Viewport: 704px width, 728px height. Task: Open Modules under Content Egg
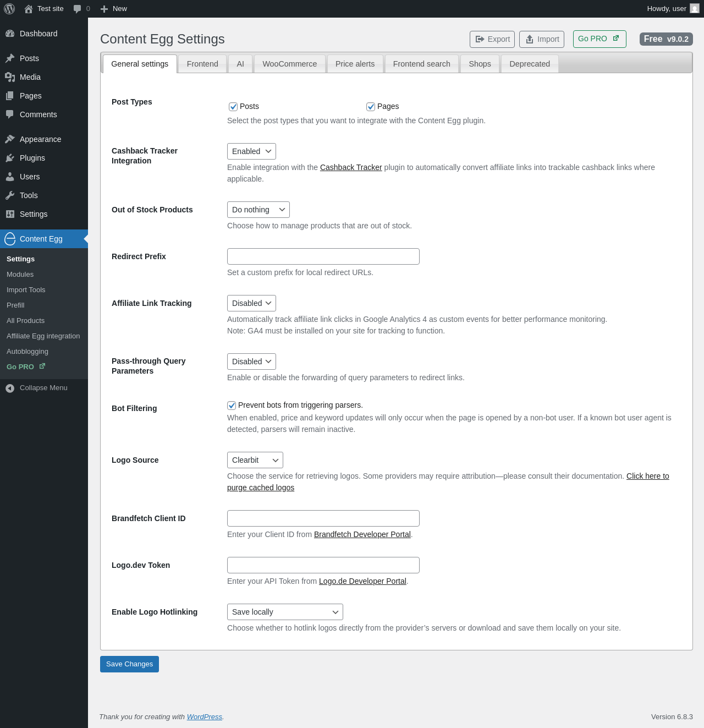pos(20,275)
